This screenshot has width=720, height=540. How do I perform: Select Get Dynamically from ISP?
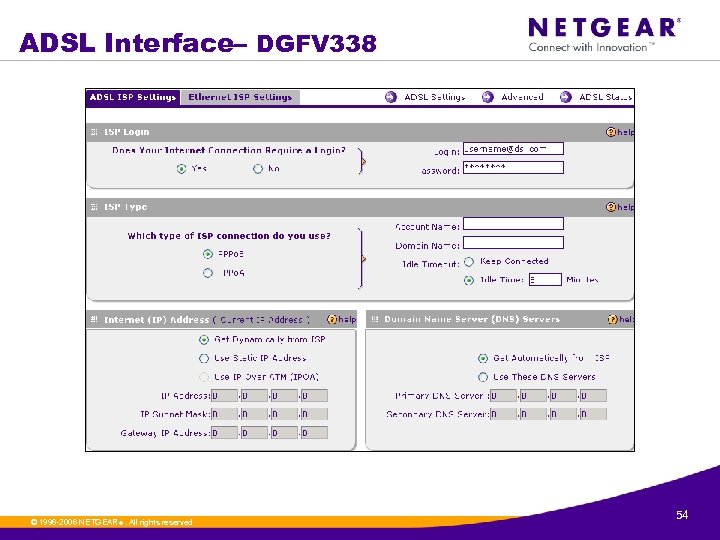tap(204, 340)
